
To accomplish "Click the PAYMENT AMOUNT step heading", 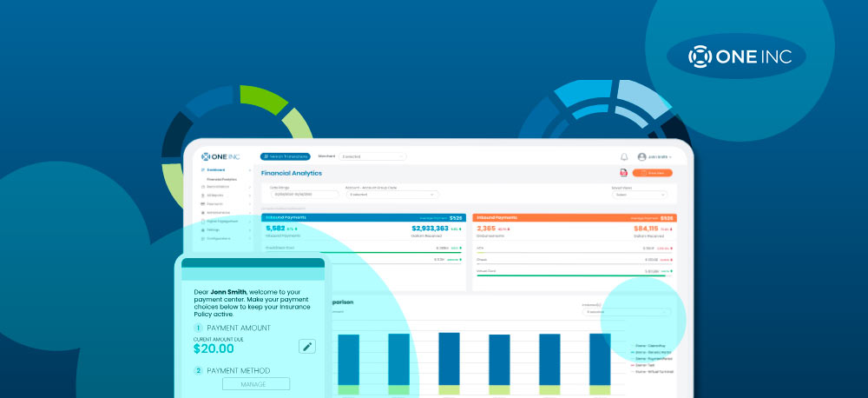I will click(x=239, y=328).
